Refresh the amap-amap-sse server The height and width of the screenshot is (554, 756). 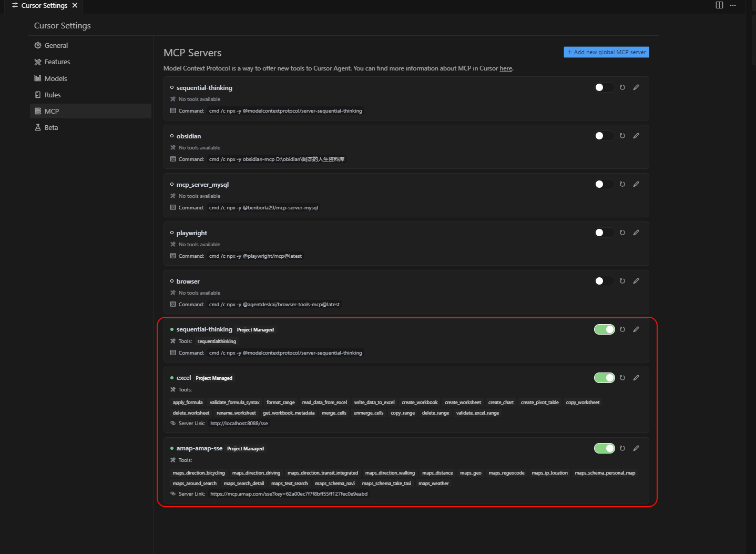[x=622, y=448]
